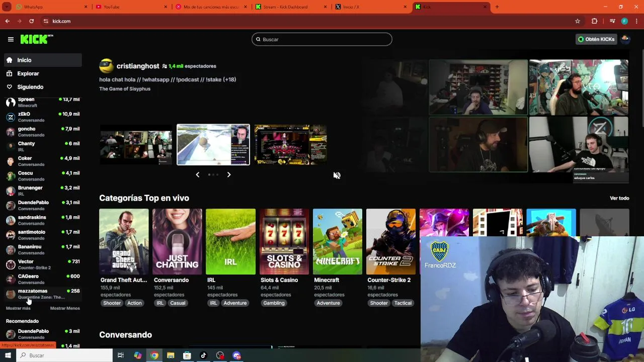Click Adventure tag under Minecraft
Viewport: 644px width, 362px height.
[x=328, y=303]
